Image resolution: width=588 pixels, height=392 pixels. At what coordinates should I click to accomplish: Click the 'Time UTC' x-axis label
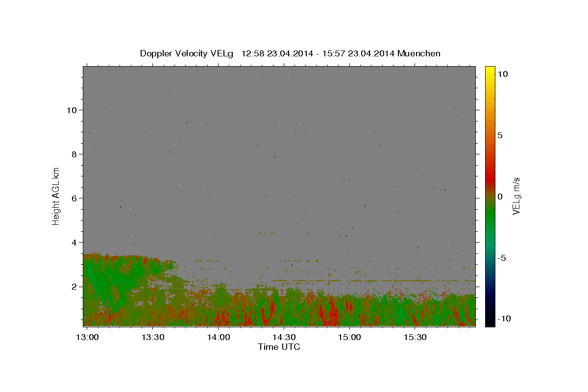click(x=279, y=347)
